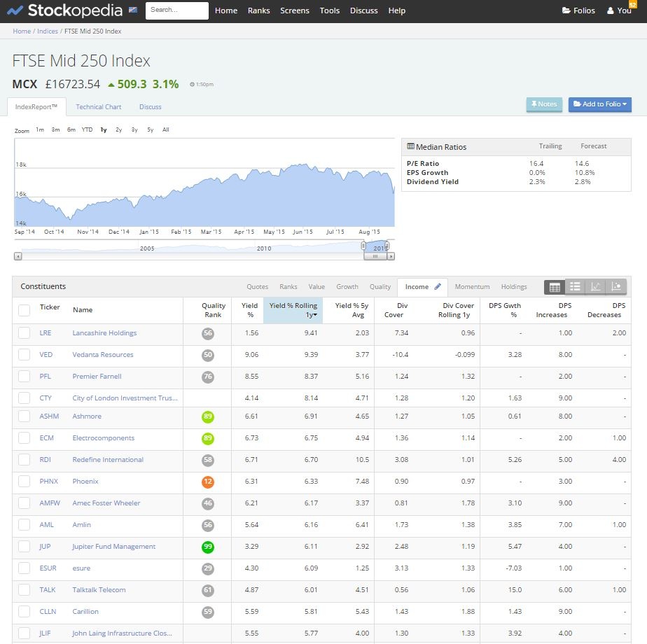Click Jupiter Fund Management rank 99 badge
This screenshot has width=647, height=644.
pos(208,547)
